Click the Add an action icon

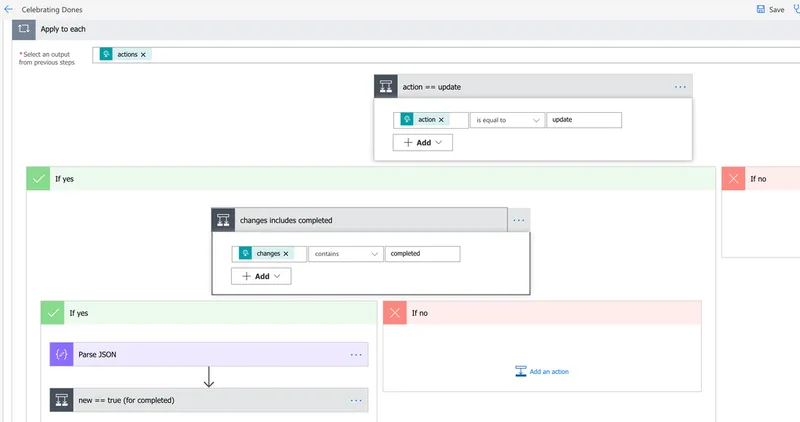click(x=520, y=371)
